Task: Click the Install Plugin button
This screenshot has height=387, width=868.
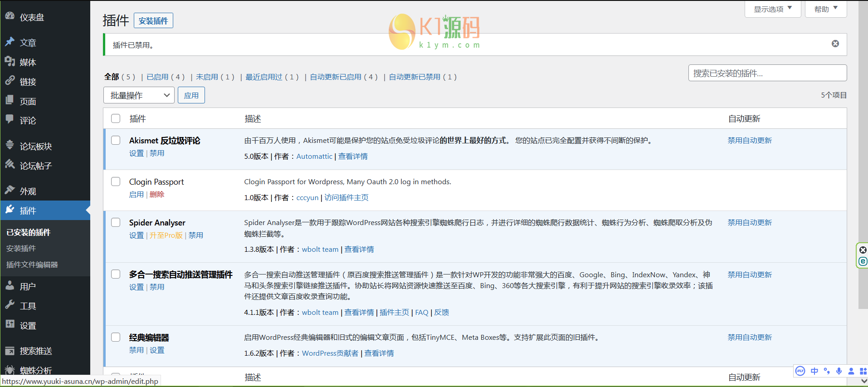Action: click(153, 21)
